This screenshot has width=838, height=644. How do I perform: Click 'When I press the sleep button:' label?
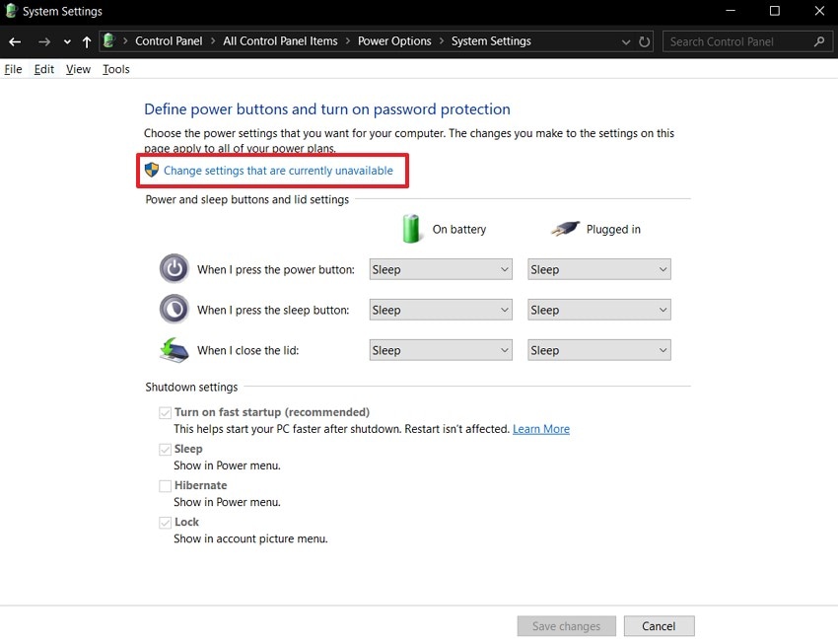(273, 310)
